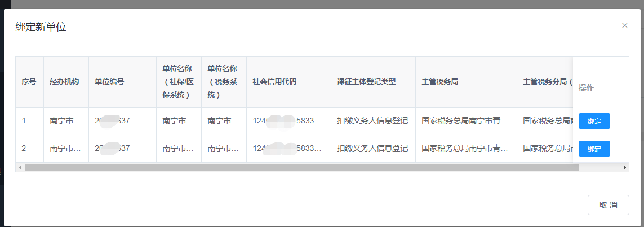Select the 单位编号 column header

pos(109,82)
